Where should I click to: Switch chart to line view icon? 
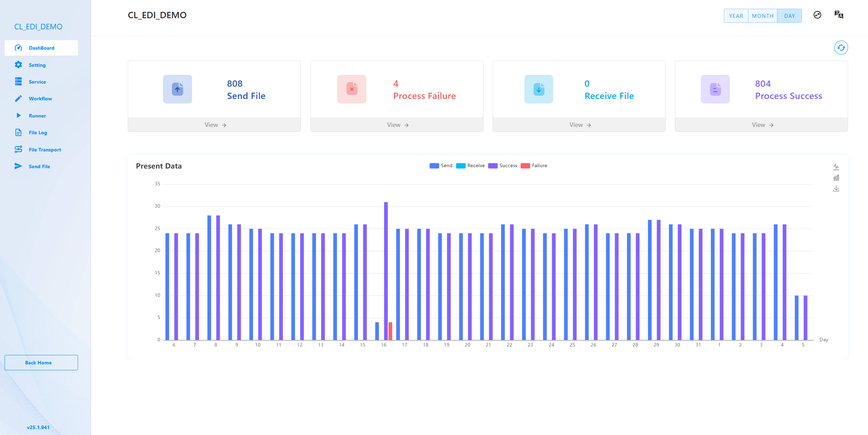click(836, 166)
